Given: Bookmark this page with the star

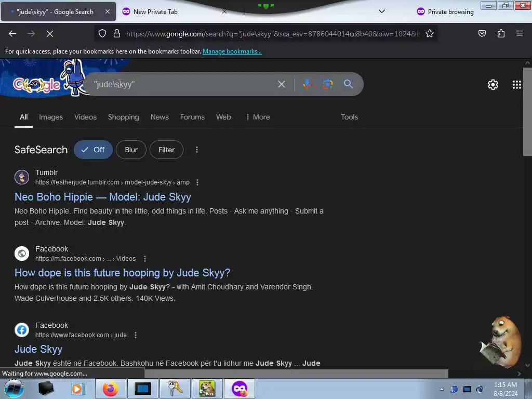Looking at the screenshot, I should coord(430,34).
